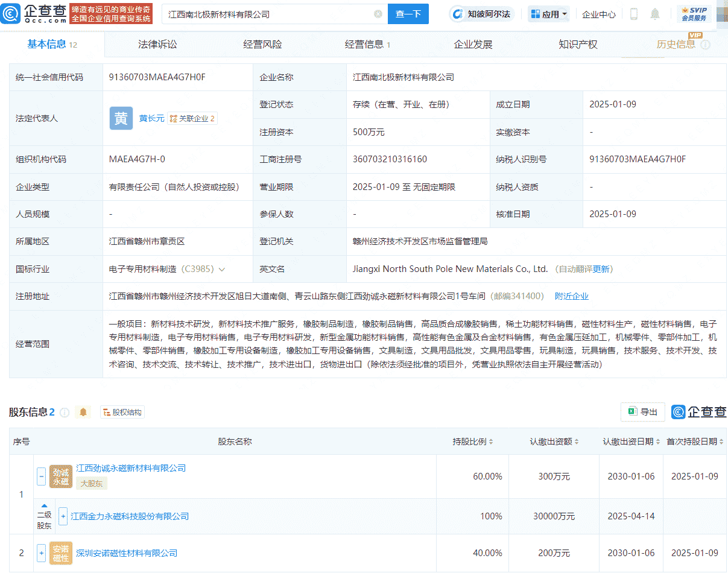This screenshot has width=728, height=573.
Task: Click the 导出 export icon in shareholder section
Action: click(642, 412)
